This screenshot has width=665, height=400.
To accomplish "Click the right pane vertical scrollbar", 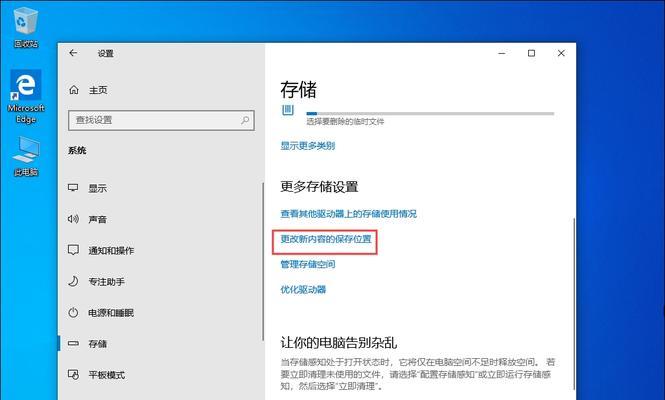I will 574,302.
